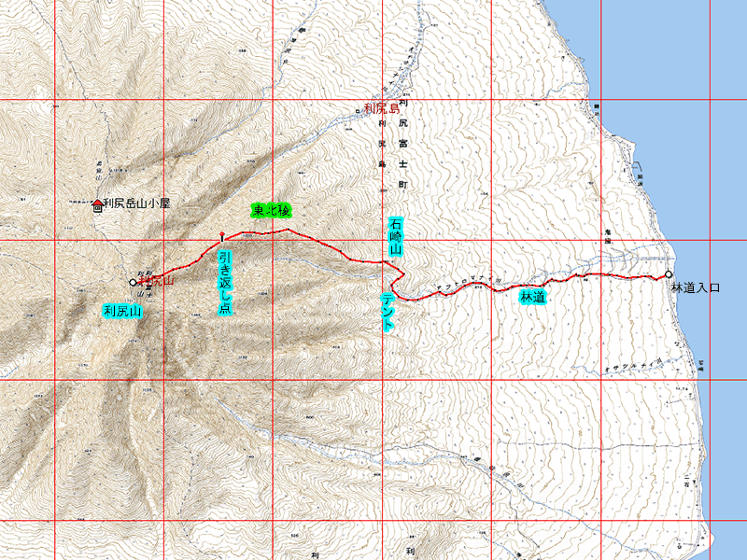The width and height of the screenshot is (747, 560).
Task: Click the trailhead circle marker at 林道入口
Action: pos(668,273)
